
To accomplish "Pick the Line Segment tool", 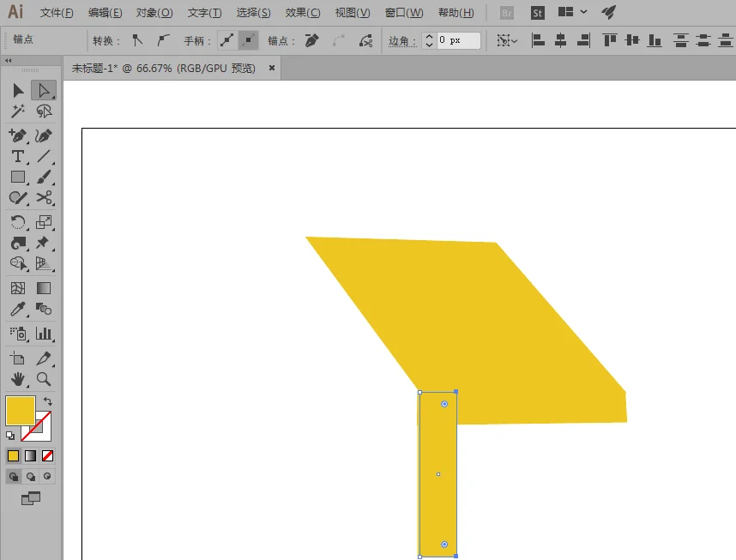I will click(x=44, y=156).
